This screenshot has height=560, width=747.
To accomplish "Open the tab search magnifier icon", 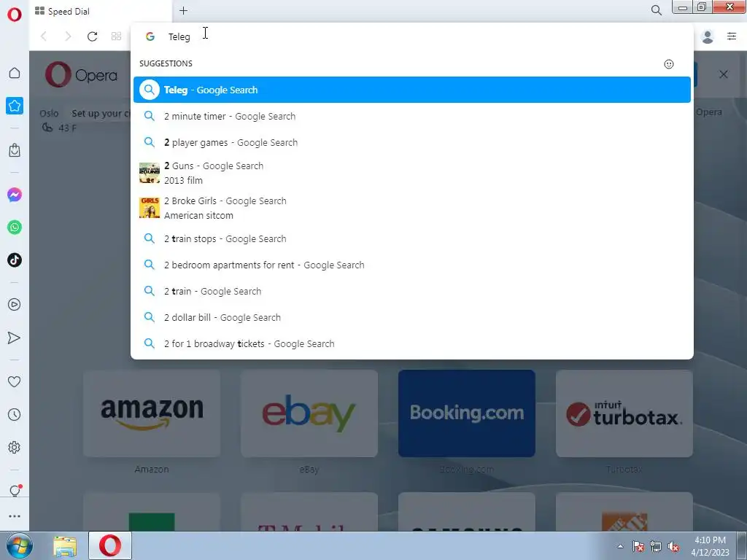I will click(x=656, y=10).
